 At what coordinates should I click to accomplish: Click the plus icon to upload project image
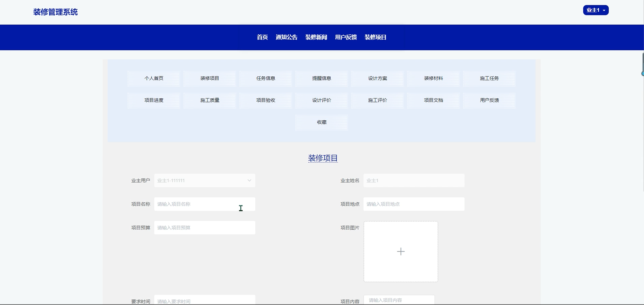[401, 251]
